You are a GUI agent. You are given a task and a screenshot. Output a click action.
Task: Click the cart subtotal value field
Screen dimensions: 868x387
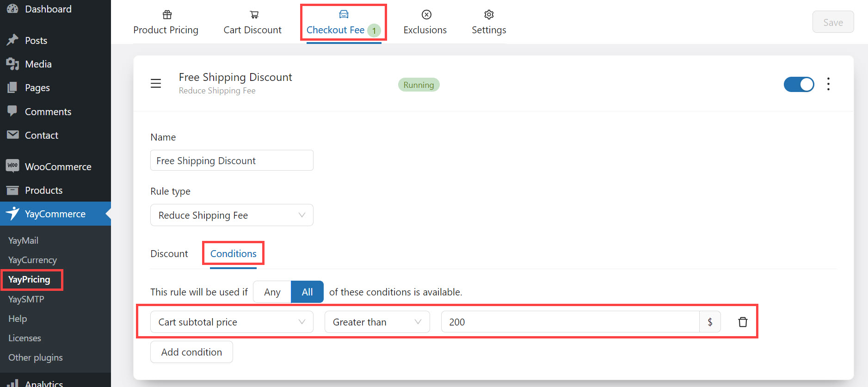570,322
